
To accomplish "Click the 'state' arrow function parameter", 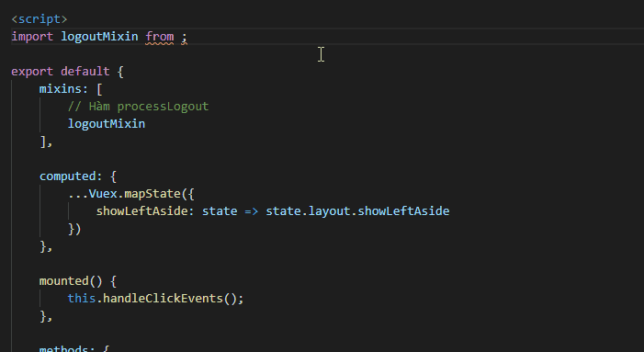I will pyautogui.click(x=220, y=211).
